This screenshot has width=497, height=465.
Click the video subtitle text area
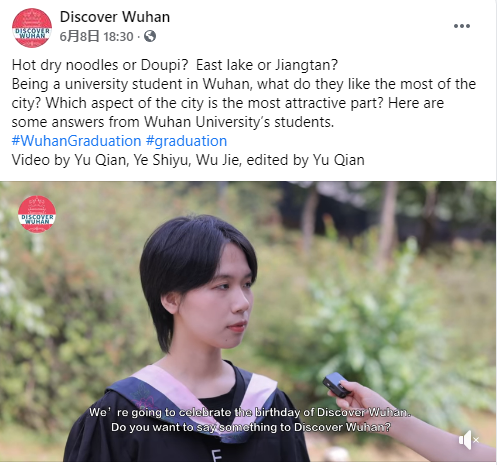click(250, 420)
